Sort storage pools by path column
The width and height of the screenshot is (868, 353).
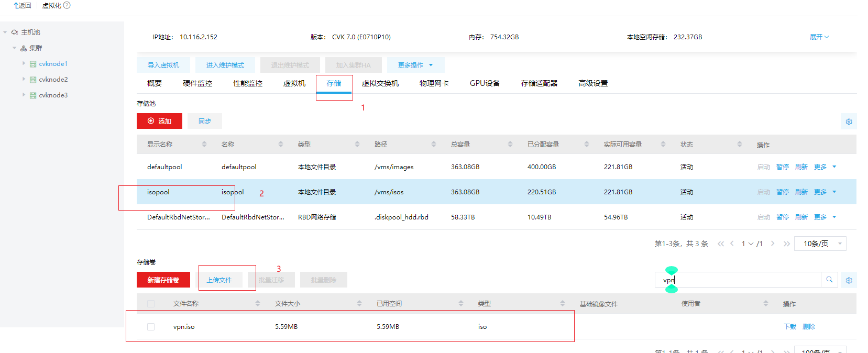pyautogui.click(x=434, y=144)
